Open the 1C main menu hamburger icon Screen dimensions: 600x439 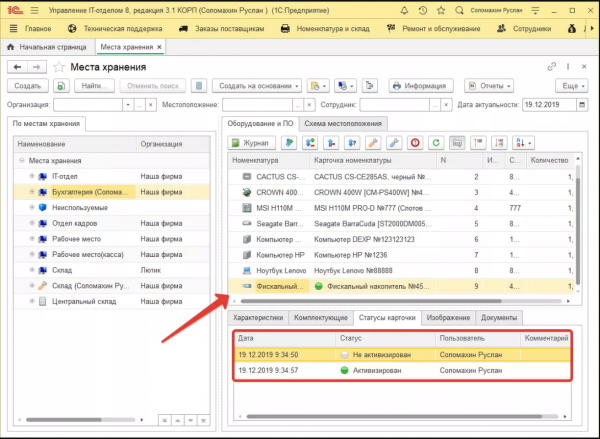(34, 10)
